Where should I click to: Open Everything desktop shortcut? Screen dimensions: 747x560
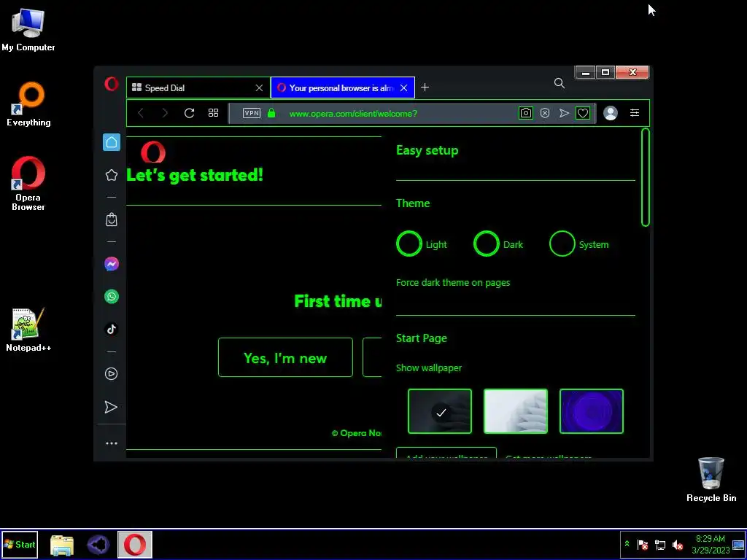click(x=28, y=104)
